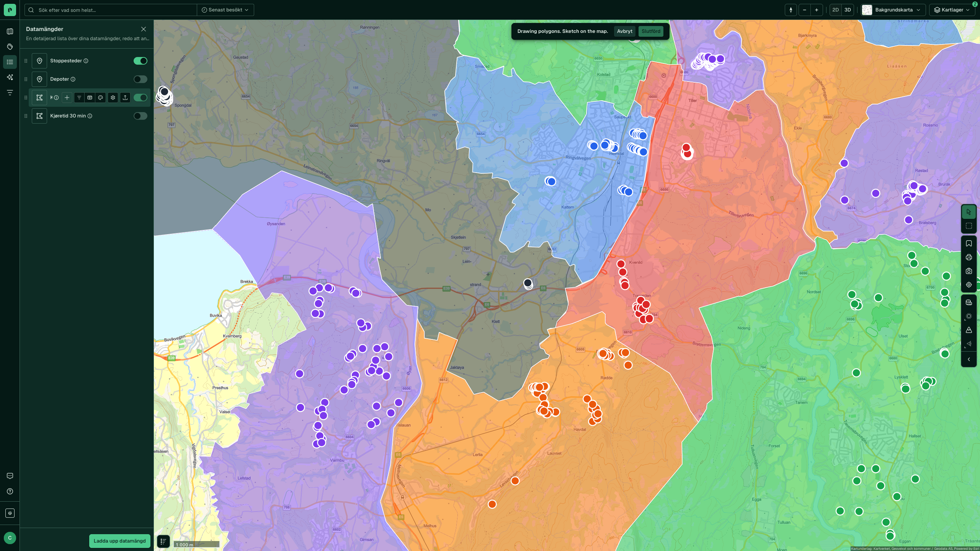Viewport: 980px width, 551px height.
Task: Expand the Kartlager dropdown
Action: [x=952, y=10]
